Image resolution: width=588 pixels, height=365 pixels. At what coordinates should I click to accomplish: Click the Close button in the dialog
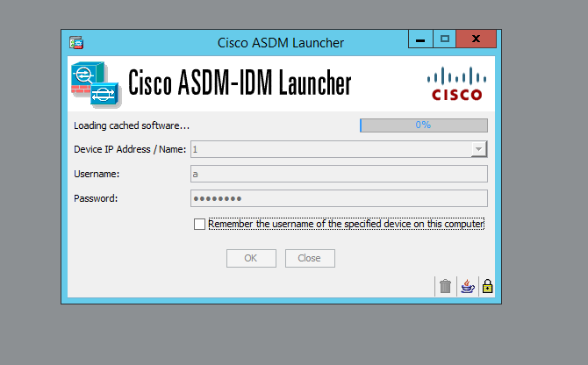point(310,258)
